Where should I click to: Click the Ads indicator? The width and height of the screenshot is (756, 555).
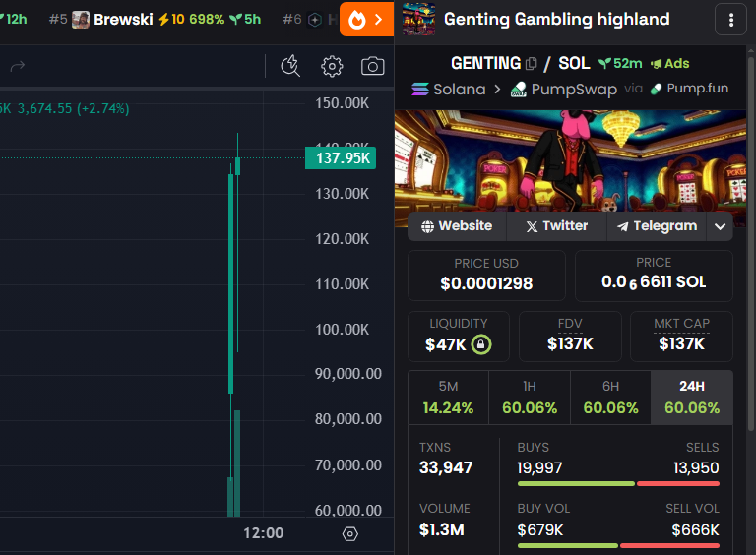tap(669, 64)
